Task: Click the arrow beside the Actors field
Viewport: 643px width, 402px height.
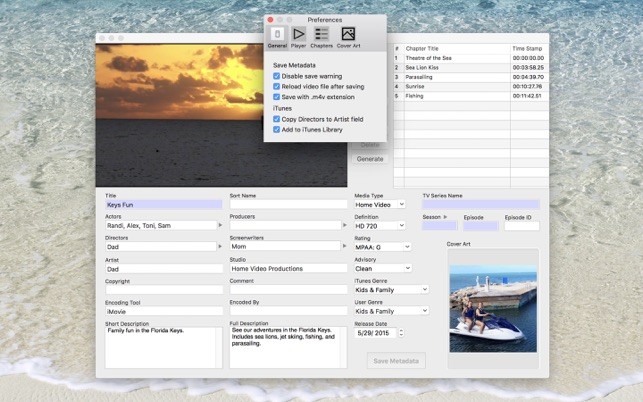Action: (220, 226)
